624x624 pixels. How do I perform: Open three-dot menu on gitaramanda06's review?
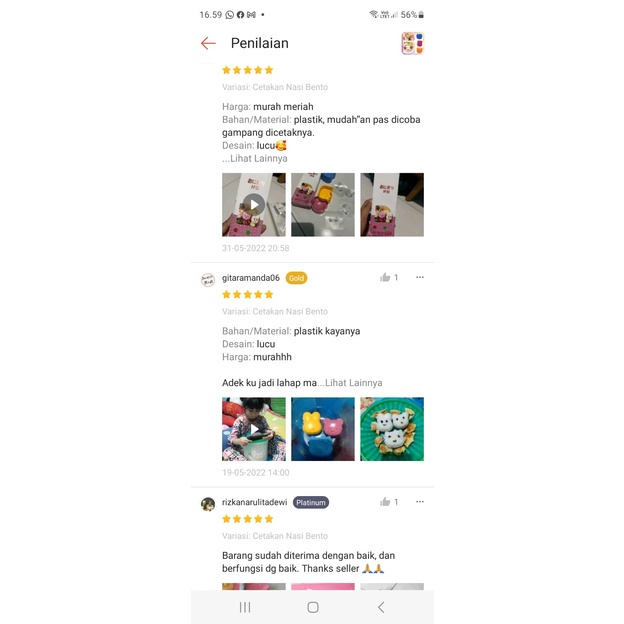coord(420,277)
